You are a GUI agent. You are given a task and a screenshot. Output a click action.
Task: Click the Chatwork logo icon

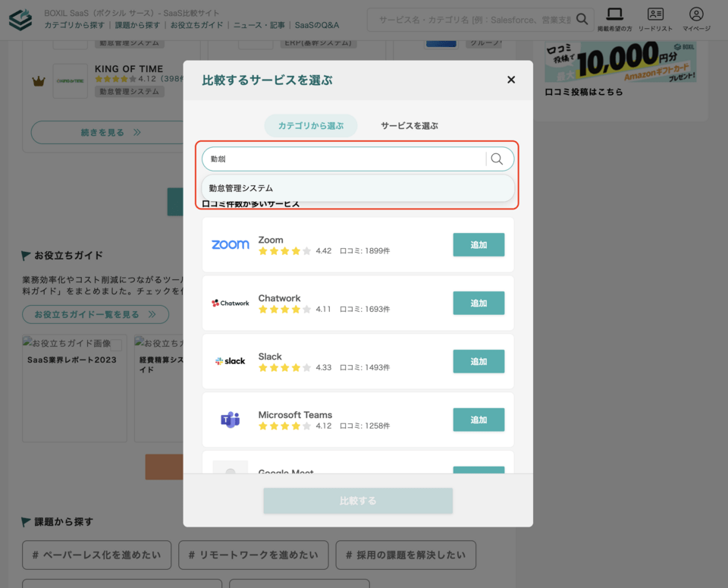230,303
